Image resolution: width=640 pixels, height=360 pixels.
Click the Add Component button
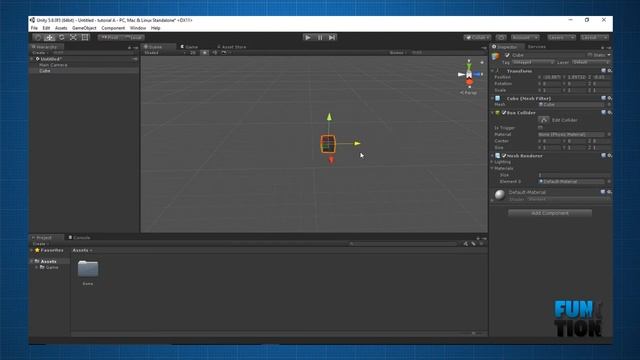click(x=550, y=213)
